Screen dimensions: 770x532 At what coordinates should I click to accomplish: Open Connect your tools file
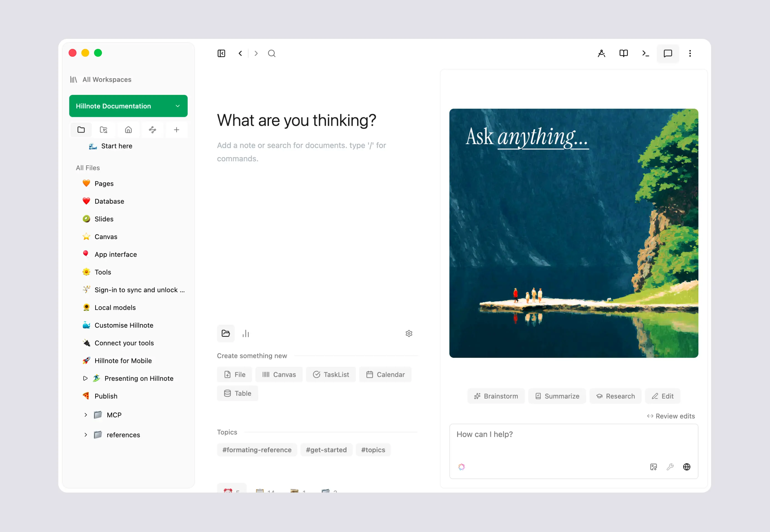click(118, 343)
